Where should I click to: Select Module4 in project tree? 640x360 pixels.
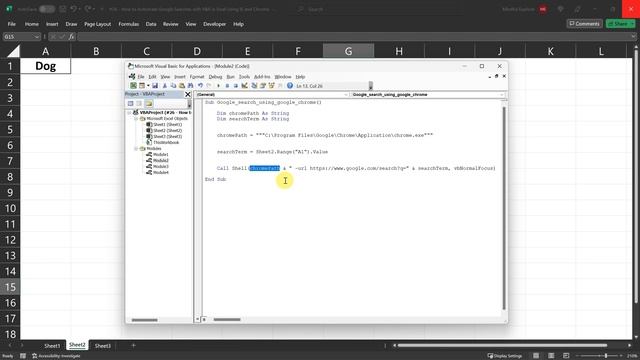pos(161,173)
